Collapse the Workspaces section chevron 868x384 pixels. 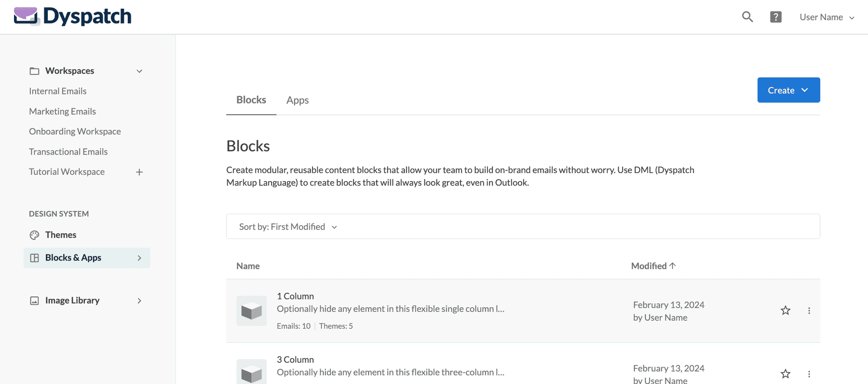139,71
